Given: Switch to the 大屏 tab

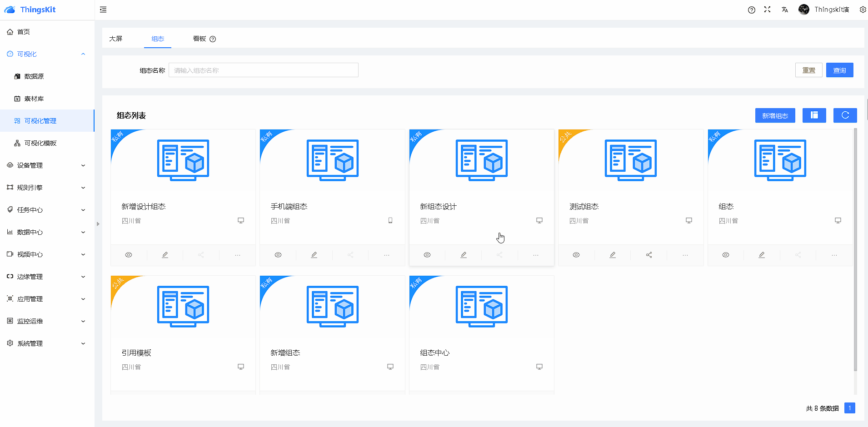Looking at the screenshot, I should coord(116,39).
